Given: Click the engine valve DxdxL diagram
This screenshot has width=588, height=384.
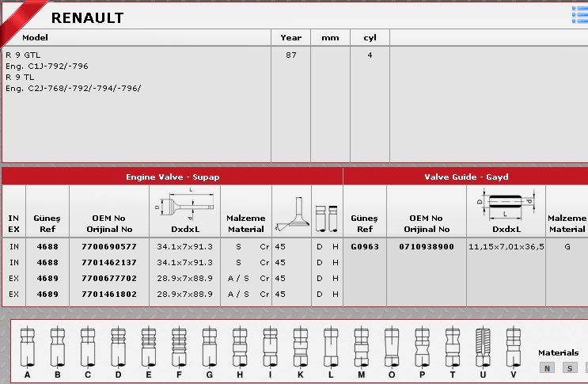Looking at the screenshot, I should (184, 204).
